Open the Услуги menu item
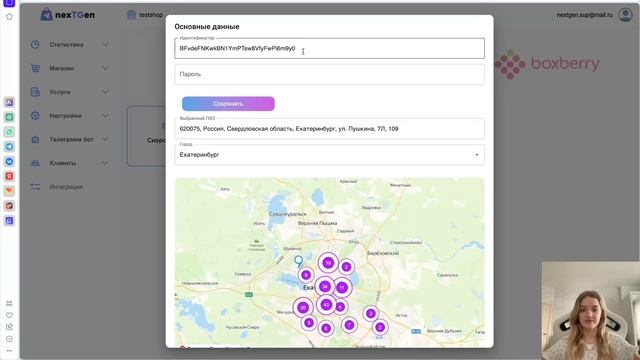The image size is (640, 360). tap(69, 92)
